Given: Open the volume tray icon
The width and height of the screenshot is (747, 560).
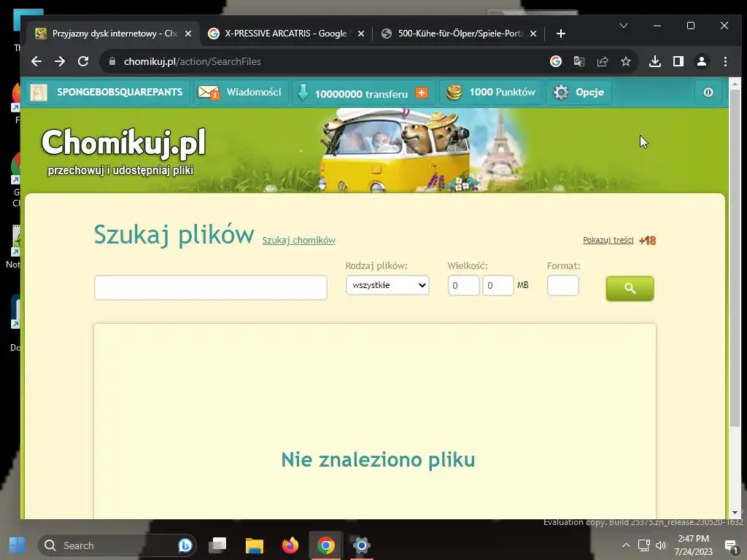Looking at the screenshot, I should (x=661, y=545).
